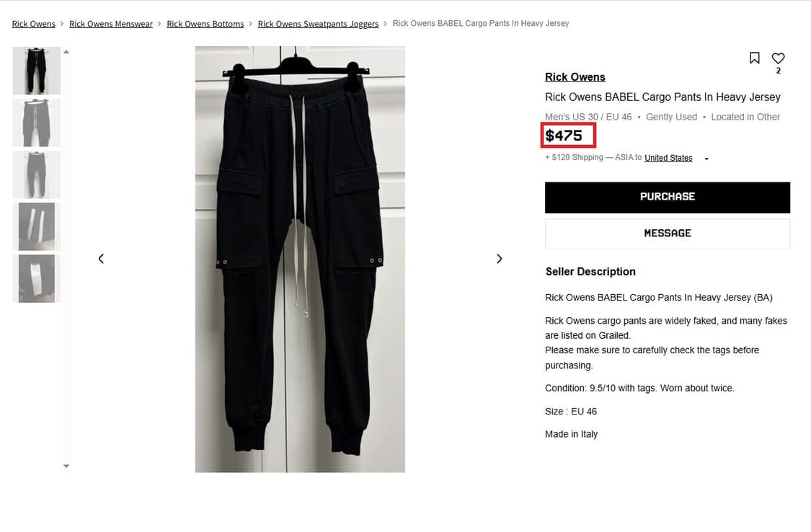Click the PURCHASE button

click(x=668, y=197)
